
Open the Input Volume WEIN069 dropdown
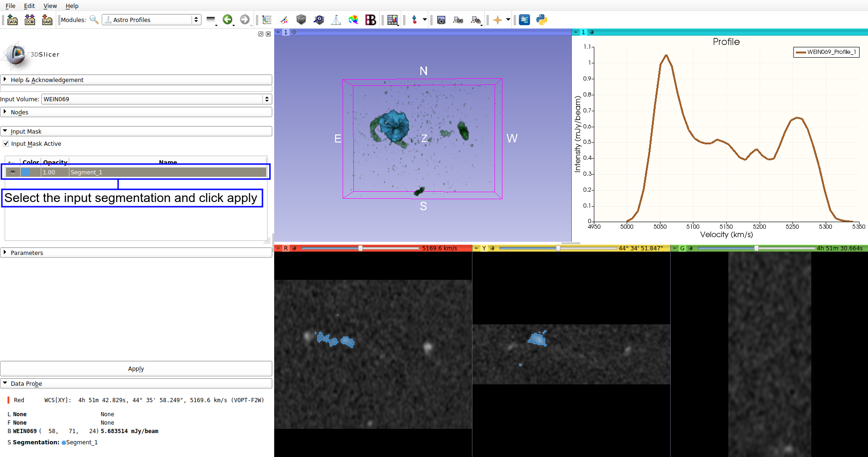pos(157,99)
